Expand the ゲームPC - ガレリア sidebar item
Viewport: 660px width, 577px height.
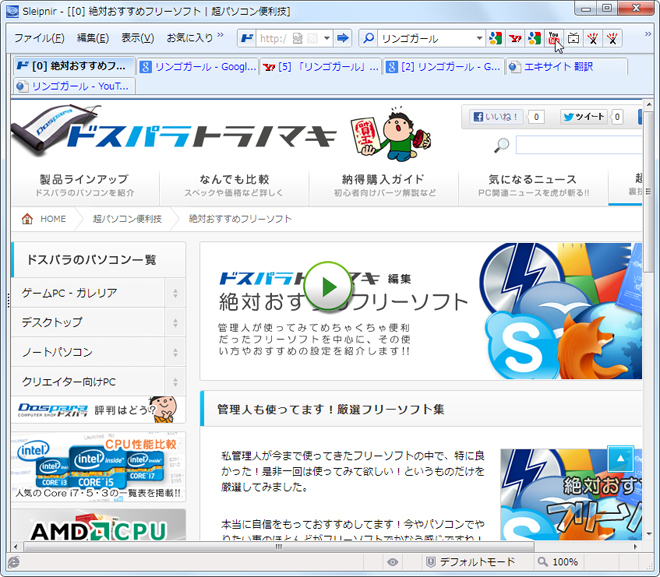coord(175,293)
